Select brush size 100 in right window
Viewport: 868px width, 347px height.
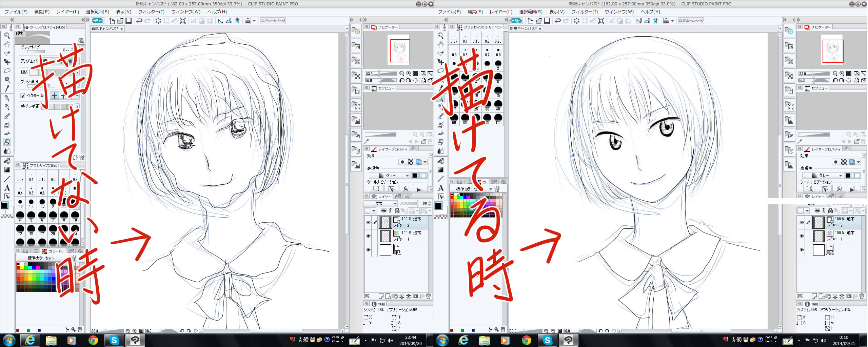[498, 118]
